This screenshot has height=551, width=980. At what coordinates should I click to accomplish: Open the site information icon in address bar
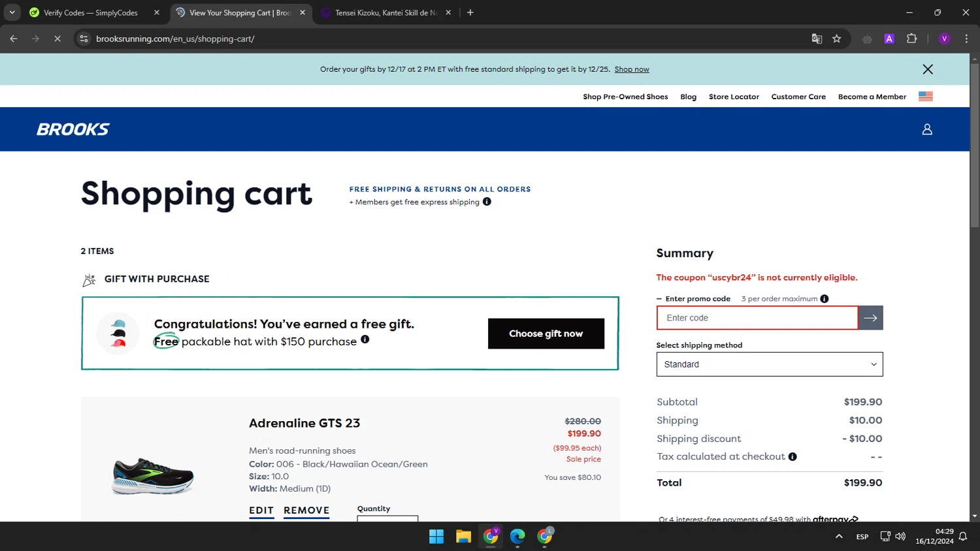point(84,39)
